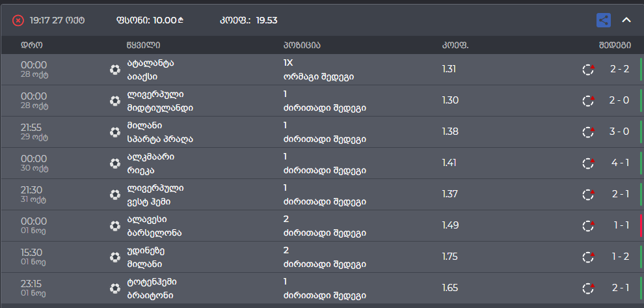Click the soccer ball icon for ატალანტა match

[115, 70]
